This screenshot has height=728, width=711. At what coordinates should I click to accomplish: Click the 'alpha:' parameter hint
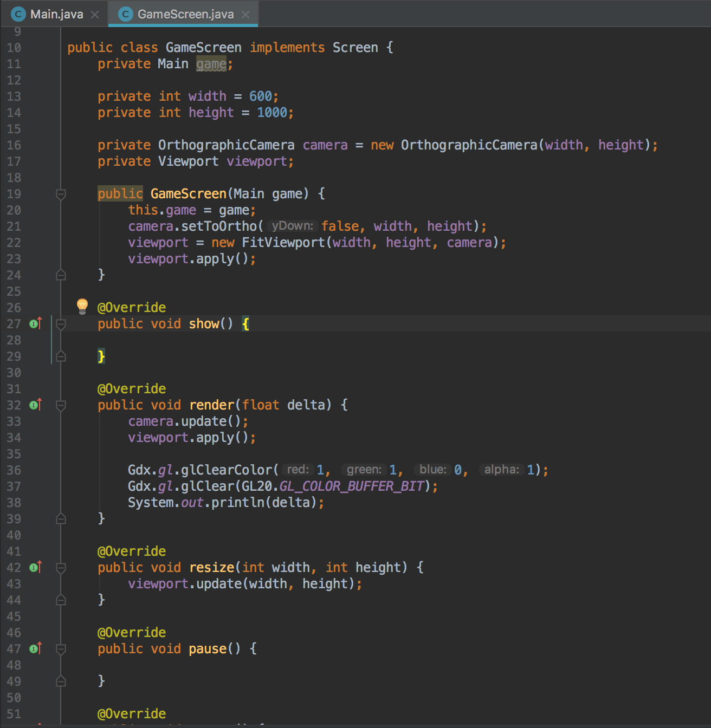pyautogui.click(x=501, y=470)
